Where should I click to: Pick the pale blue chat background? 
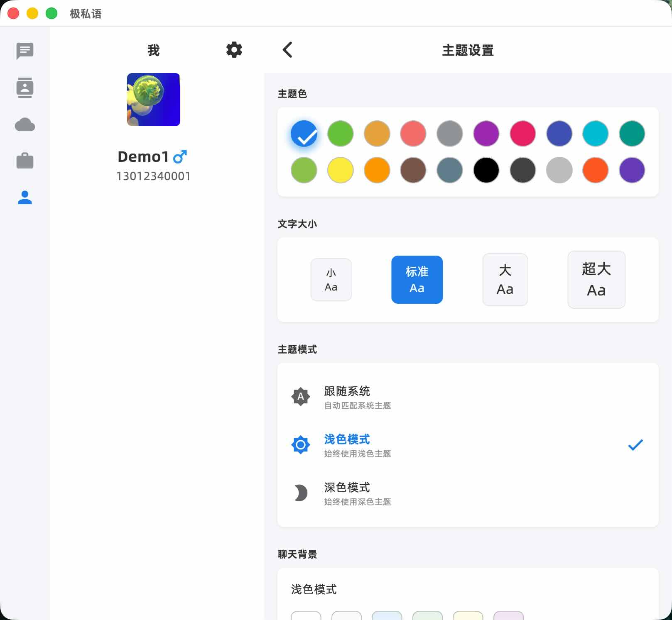pos(387,615)
